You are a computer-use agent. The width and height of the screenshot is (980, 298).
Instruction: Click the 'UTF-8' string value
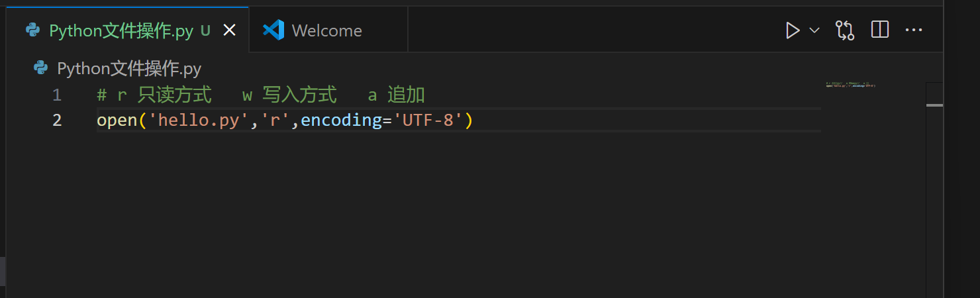coord(428,121)
